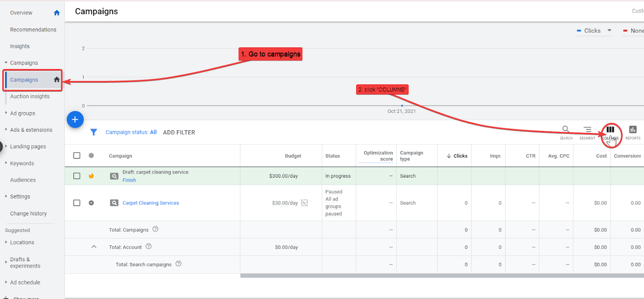644x299 pixels.
Task: Click the Impr. column header
Action: click(x=495, y=156)
